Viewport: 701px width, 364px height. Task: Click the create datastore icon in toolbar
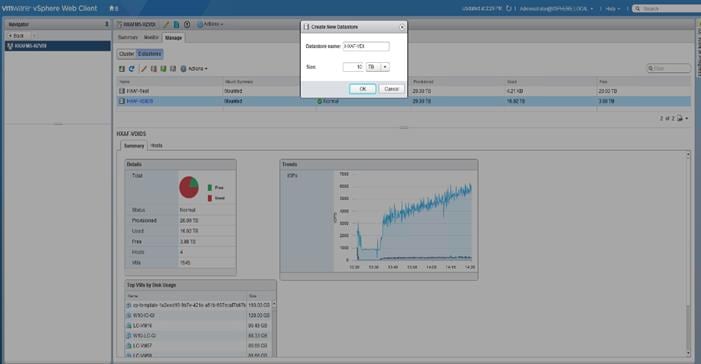point(122,69)
